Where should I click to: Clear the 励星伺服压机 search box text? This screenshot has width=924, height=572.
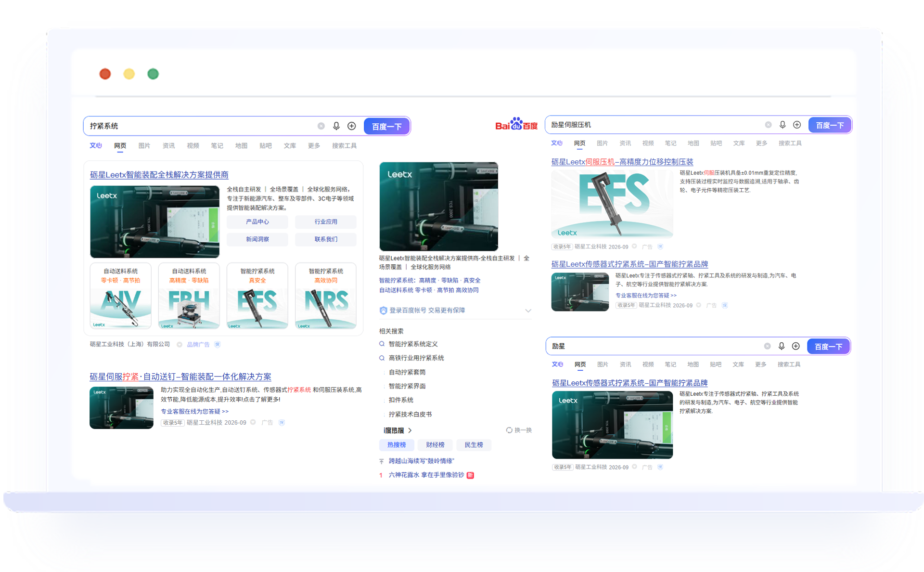tap(769, 125)
